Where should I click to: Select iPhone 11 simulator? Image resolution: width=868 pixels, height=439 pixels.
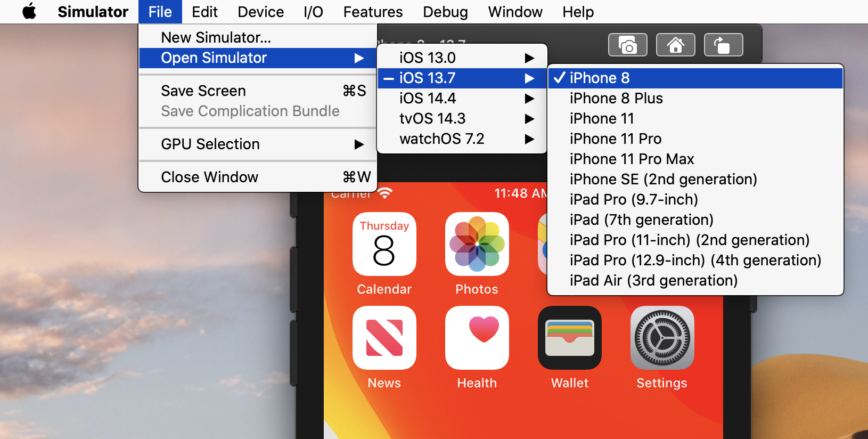pos(695,118)
